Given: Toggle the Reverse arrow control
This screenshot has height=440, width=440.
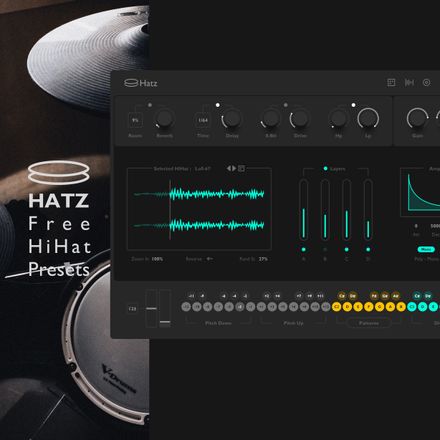Looking at the screenshot, I should pos(209,259).
